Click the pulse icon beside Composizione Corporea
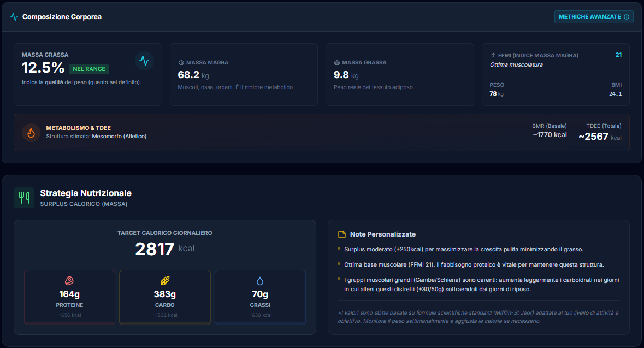This screenshot has height=348, width=644. tap(14, 17)
